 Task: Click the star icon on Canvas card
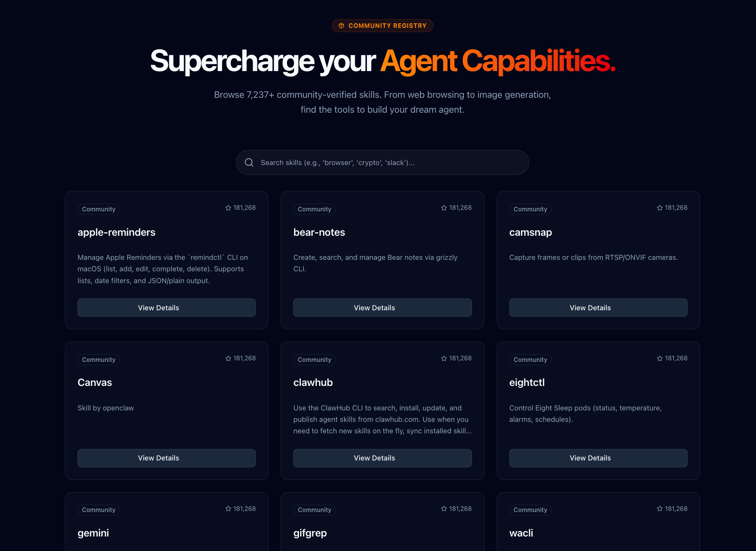(228, 358)
